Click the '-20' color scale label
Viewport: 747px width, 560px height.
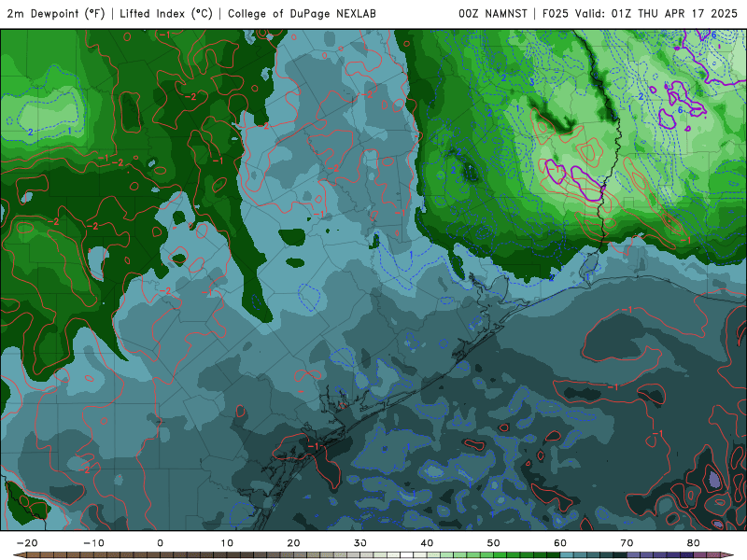point(27,543)
